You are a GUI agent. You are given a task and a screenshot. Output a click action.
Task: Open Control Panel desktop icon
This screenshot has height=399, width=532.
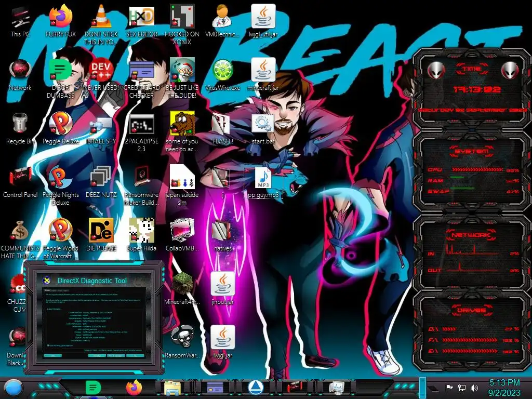(20, 182)
